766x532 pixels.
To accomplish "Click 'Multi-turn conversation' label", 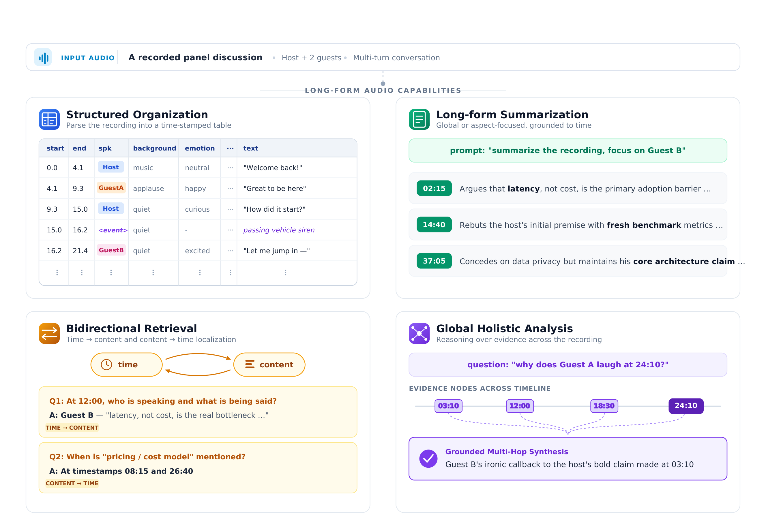I will (x=396, y=58).
